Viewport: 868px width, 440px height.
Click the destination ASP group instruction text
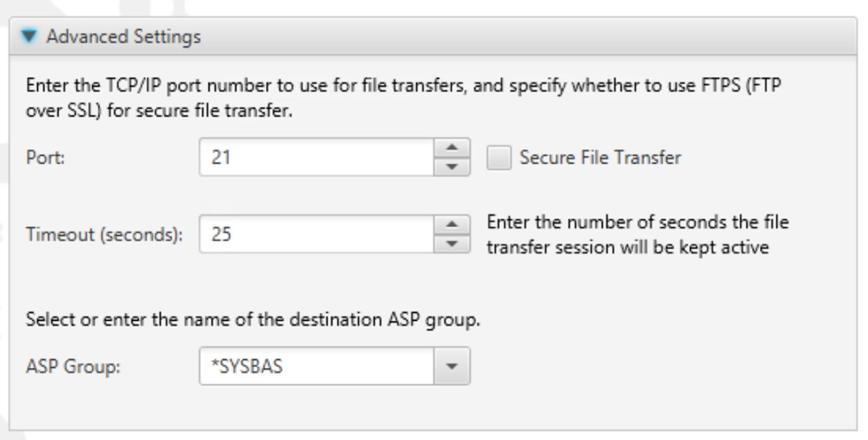point(253,318)
